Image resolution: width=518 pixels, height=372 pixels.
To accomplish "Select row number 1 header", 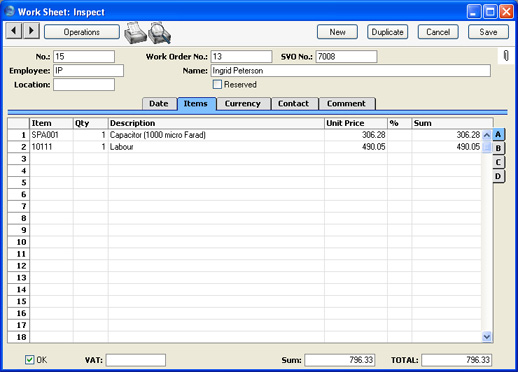I will [19, 135].
